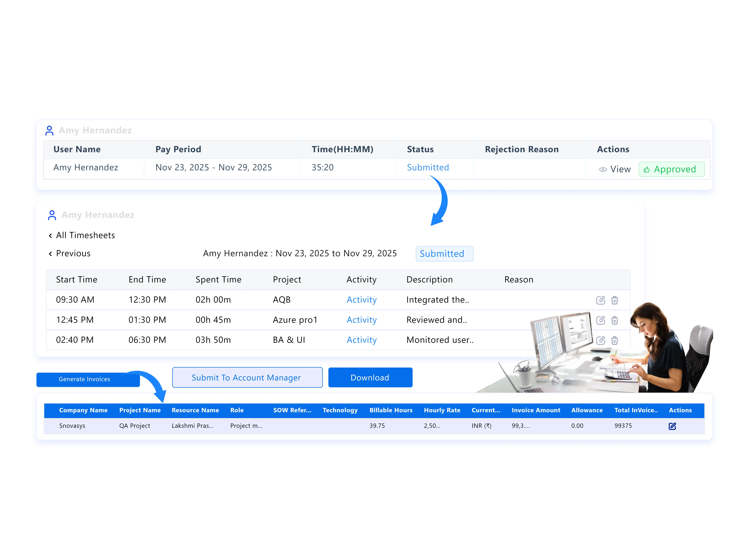
Task: Go to the Previous timesheet
Action: pos(73,253)
